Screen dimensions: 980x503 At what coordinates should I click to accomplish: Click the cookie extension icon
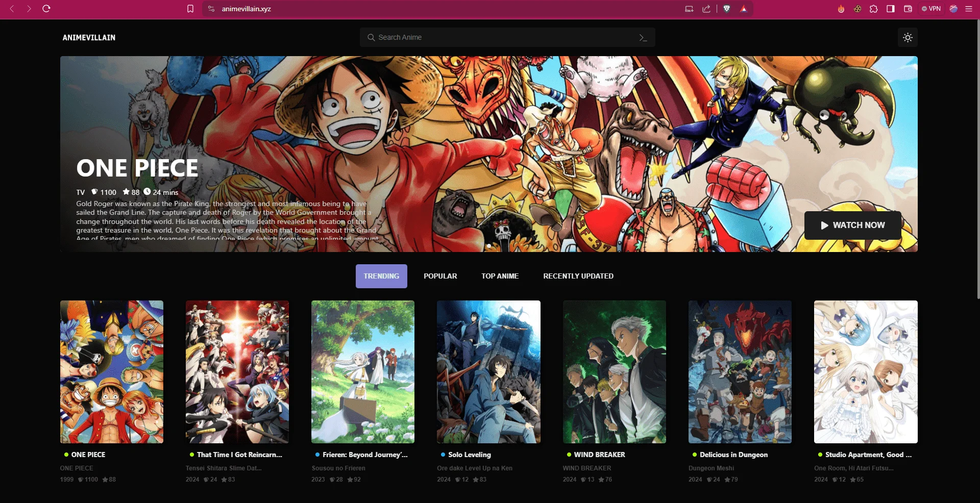[857, 9]
